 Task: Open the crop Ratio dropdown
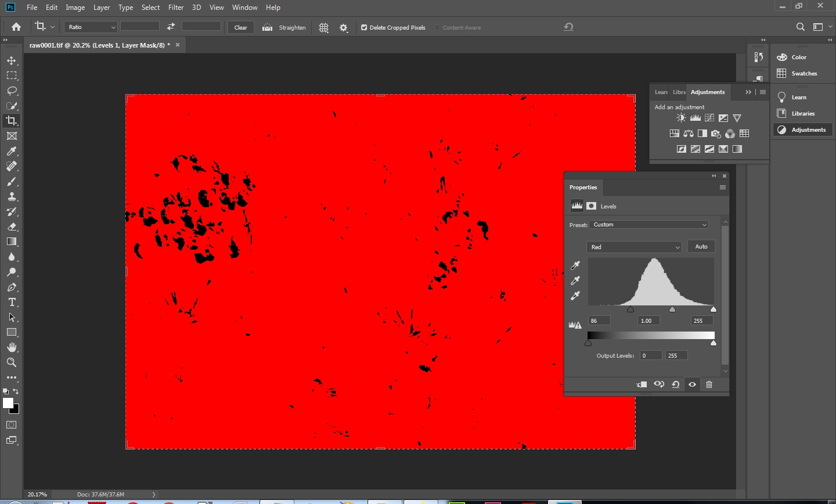point(91,27)
